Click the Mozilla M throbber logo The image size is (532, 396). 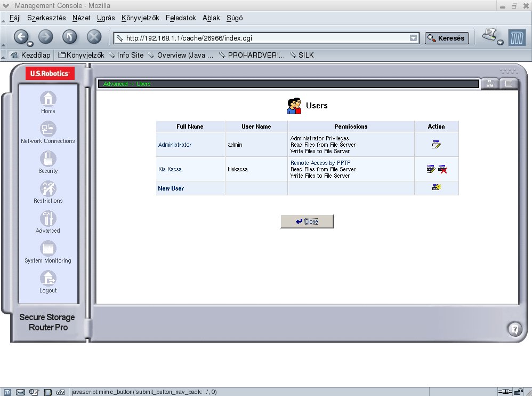pos(517,38)
